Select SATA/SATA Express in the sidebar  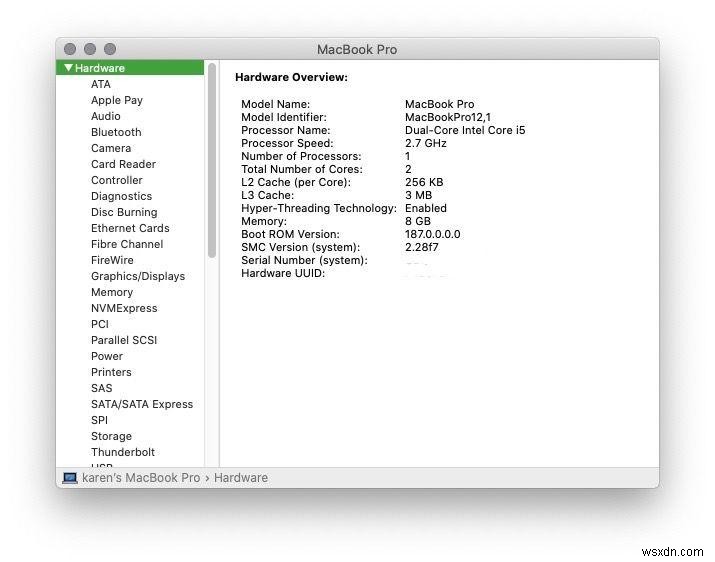coord(142,404)
